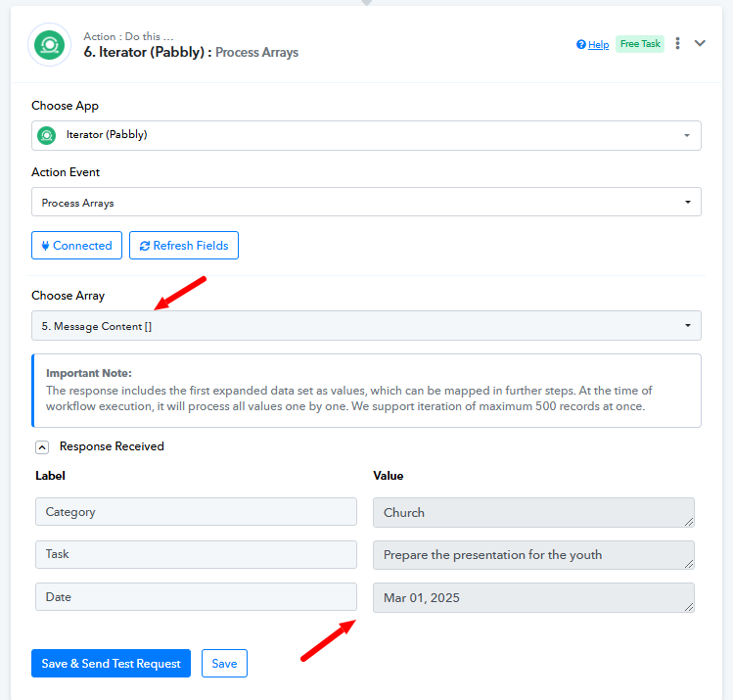Click the blue Help question icon
Image resolution: width=733 pixels, height=700 pixels.
coord(581,44)
